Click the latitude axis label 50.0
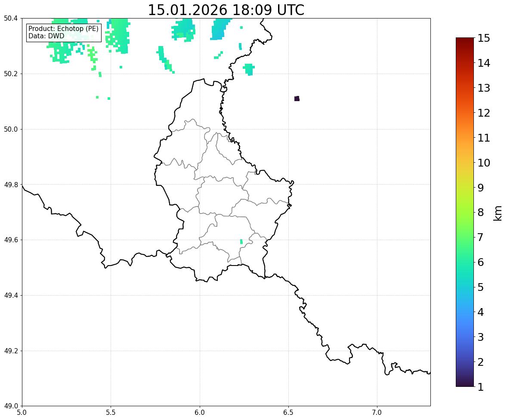507x420 pixels. coord(11,130)
